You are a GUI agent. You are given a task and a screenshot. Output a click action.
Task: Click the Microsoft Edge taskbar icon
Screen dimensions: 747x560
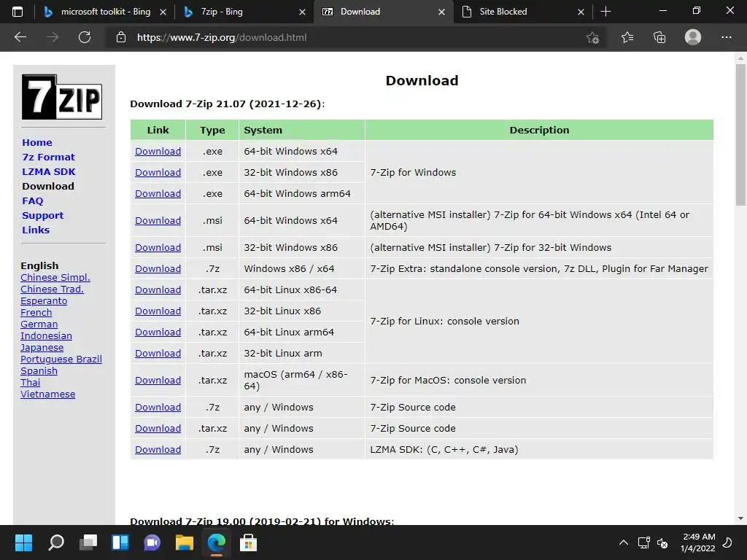pyautogui.click(x=216, y=542)
